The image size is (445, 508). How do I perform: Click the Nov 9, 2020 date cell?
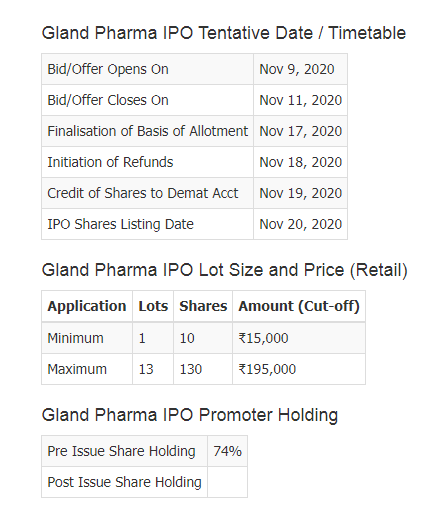pos(300,69)
